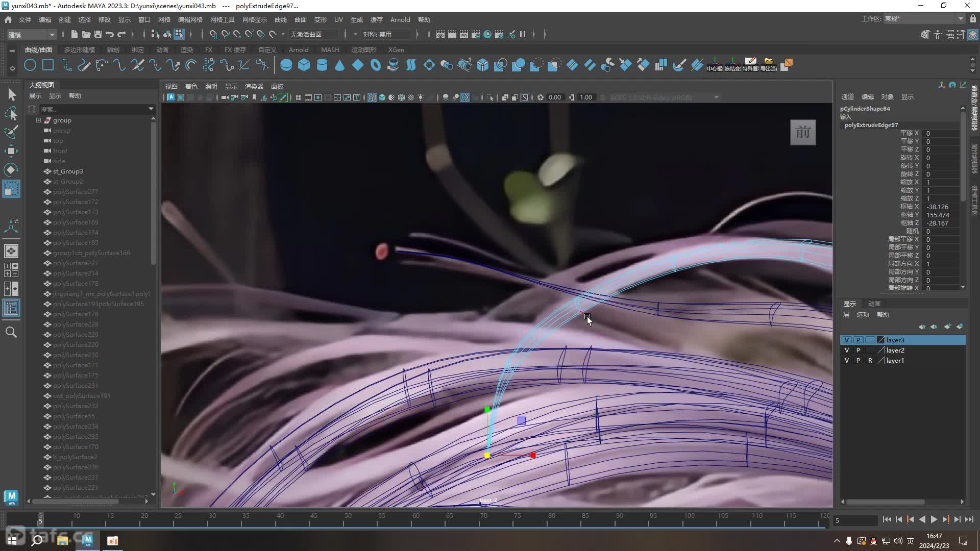Activate the Lasso select tool
Image resolution: width=980 pixels, height=551 pixels.
click(11, 113)
